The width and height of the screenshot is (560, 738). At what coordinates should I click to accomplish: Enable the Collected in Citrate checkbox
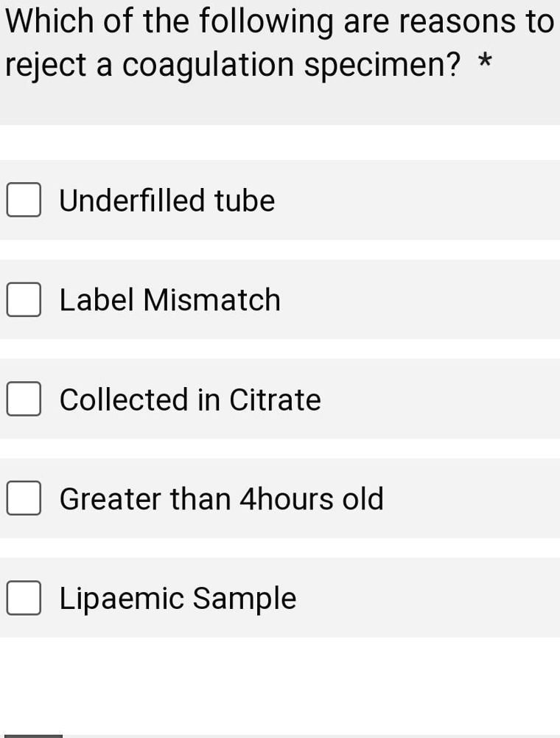point(24,400)
